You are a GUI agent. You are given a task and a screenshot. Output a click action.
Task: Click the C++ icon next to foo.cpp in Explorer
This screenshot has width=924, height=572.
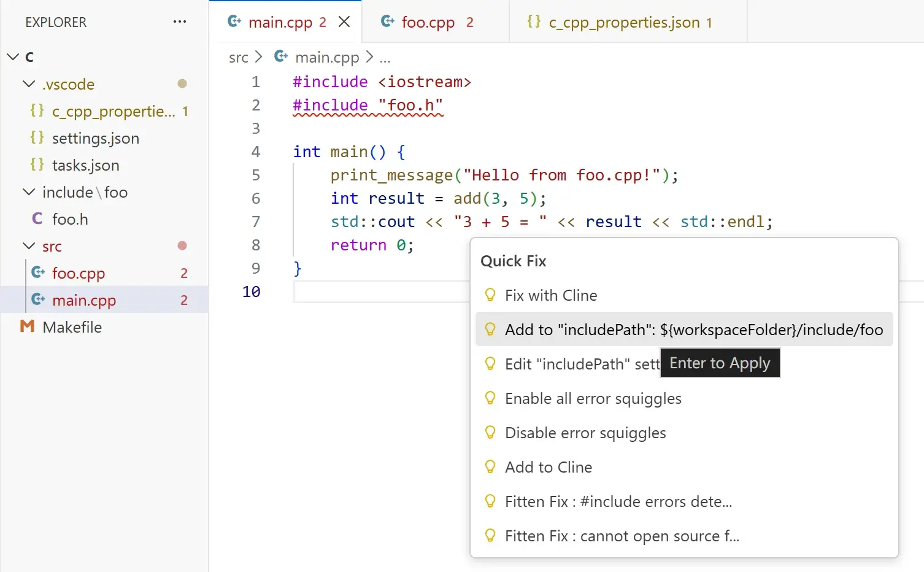(x=38, y=272)
